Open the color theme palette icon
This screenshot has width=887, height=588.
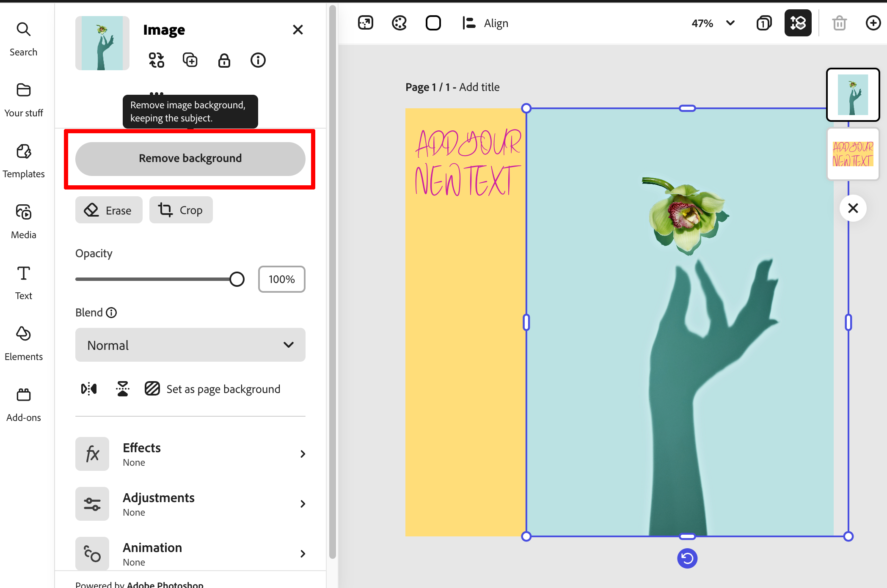399,23
